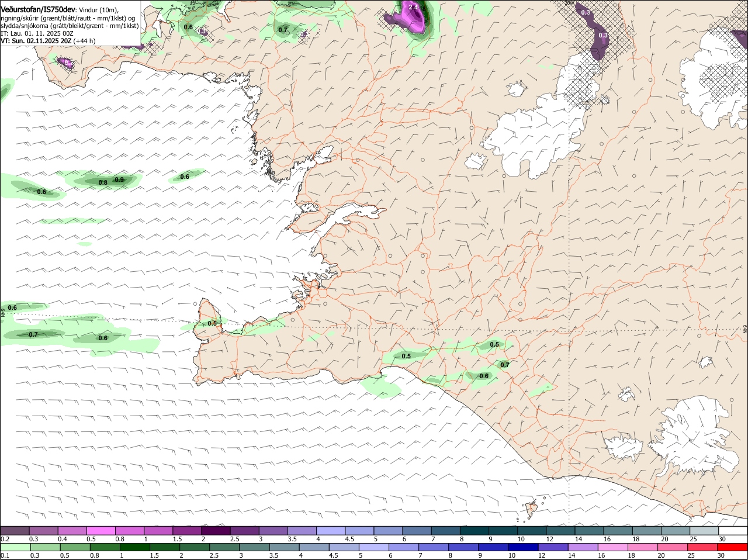Click the 2.4 precipitation value on the purple cell

pos(413,7)
